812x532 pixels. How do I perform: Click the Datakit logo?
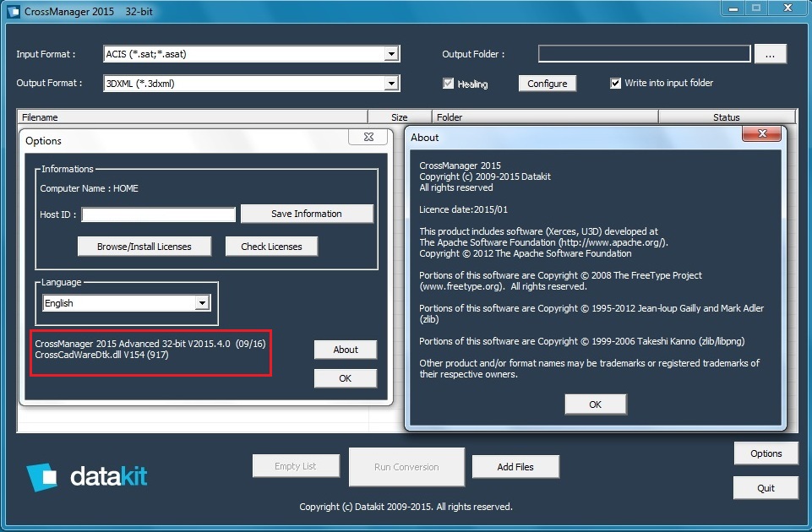87,477
